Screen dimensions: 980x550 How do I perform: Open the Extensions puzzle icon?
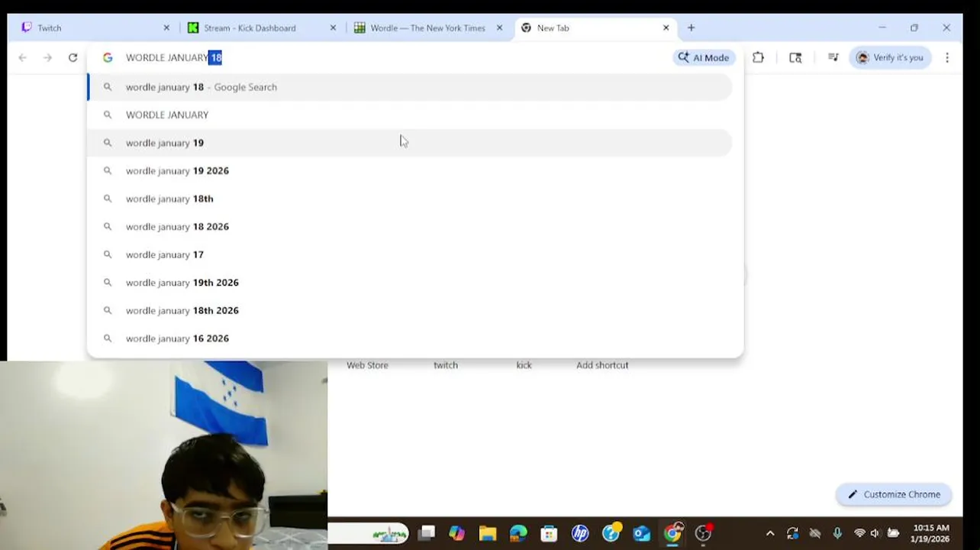758,57
